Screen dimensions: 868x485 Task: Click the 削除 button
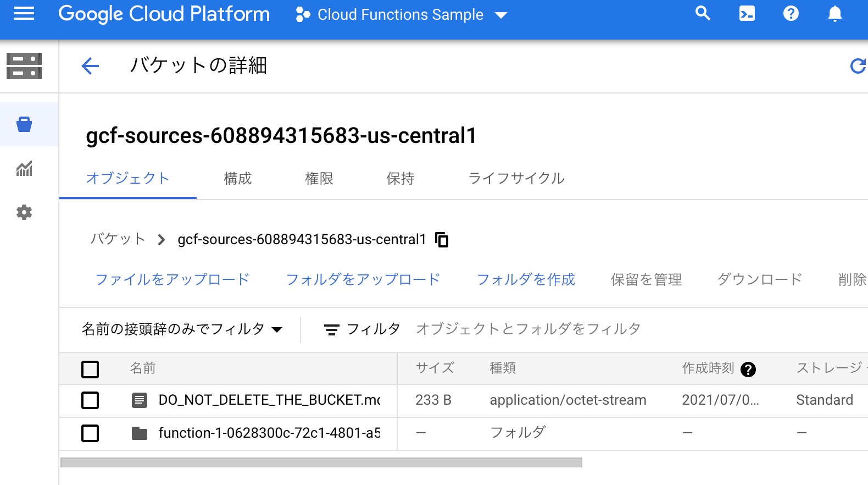point(853,279)
